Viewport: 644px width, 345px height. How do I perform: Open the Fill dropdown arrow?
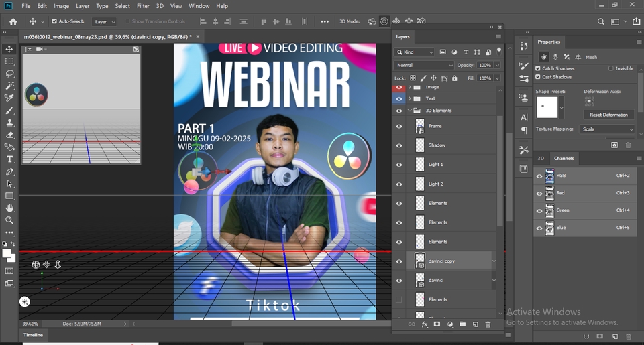(497, 78)
